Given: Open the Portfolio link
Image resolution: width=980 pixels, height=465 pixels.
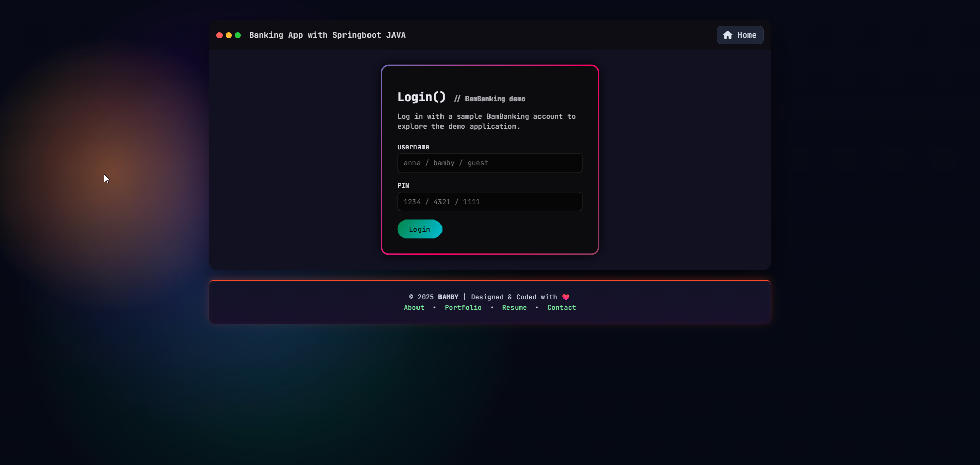Looking at the screenshot, I should point(462,307).
